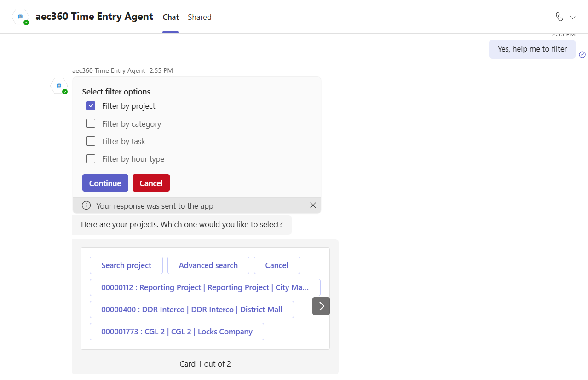Viewport: 588px width, 380px height.
Task: Check the Filter by task option
Action: click(x=91, y=141)
